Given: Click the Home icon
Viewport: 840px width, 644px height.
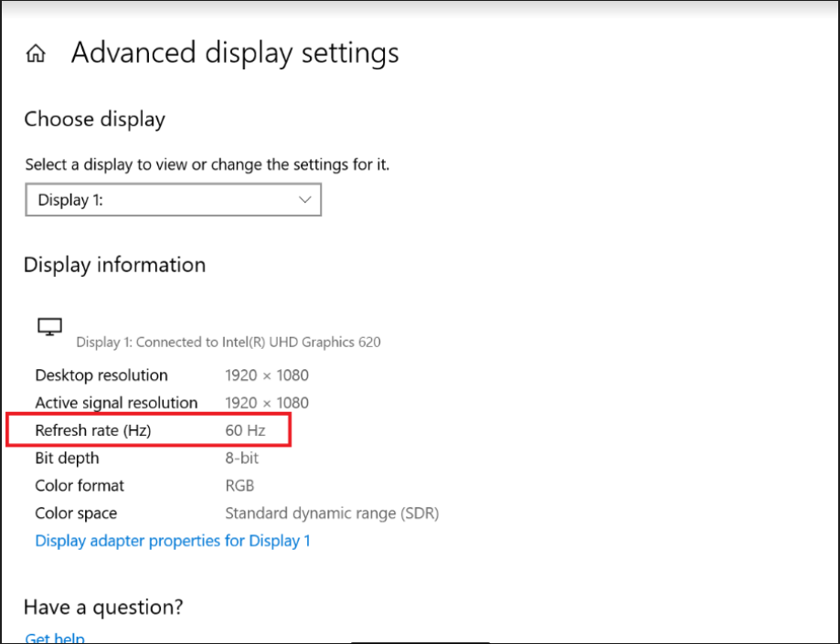Looking at the screenshot, I should tap(36, 54).
